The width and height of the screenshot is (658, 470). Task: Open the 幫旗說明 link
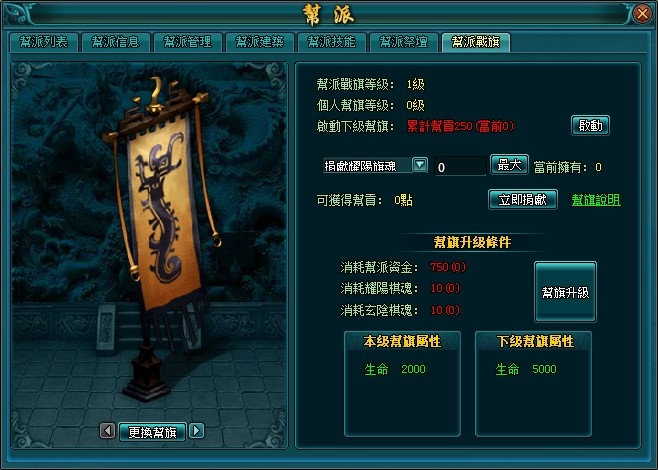pos(596,200)
